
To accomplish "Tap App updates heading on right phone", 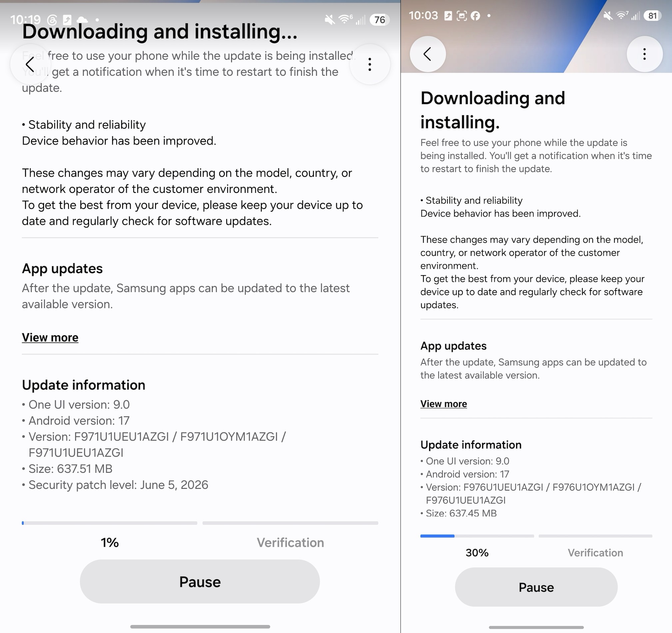I will [453, 346].
